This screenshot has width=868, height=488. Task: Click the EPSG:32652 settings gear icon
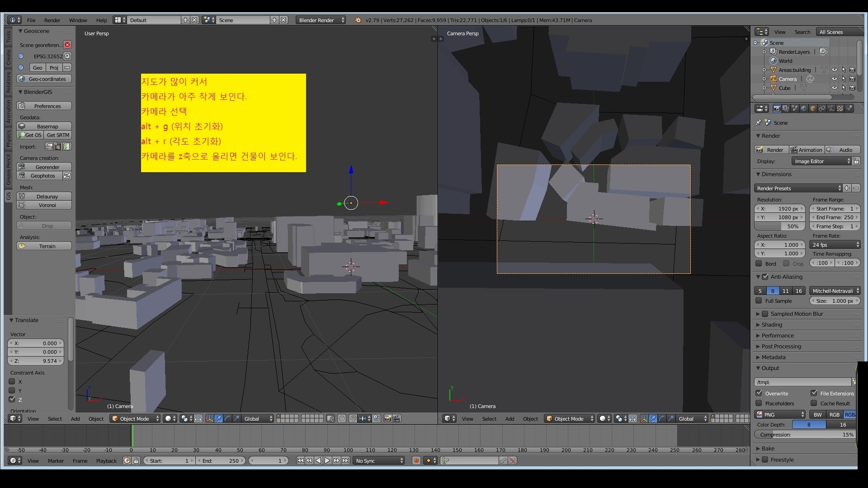coord(67,56)
